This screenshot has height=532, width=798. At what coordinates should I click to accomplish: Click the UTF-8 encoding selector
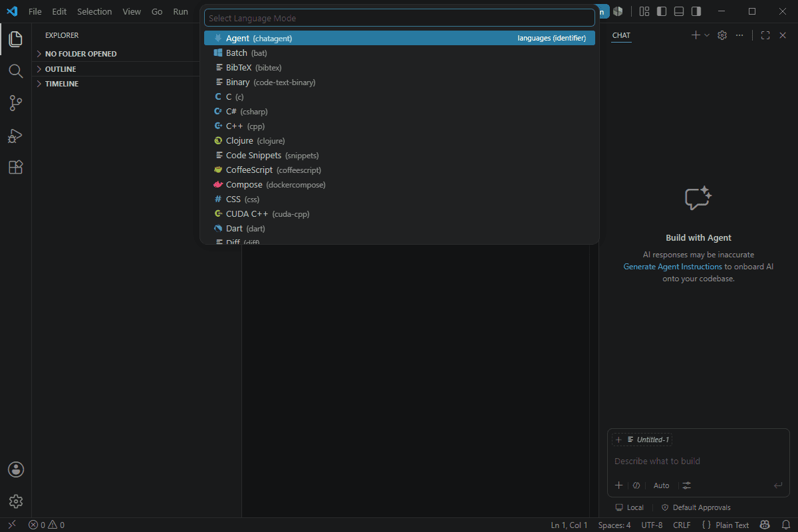[652, 525]
